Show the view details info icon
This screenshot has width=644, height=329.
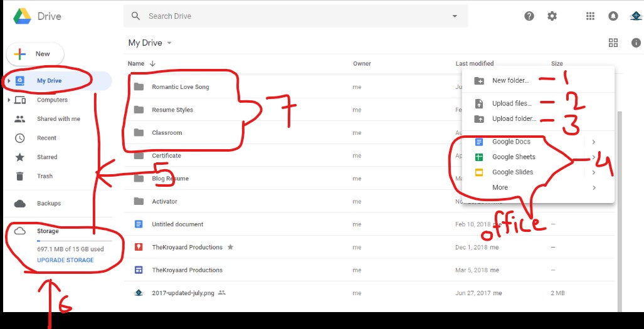point(636,43)
